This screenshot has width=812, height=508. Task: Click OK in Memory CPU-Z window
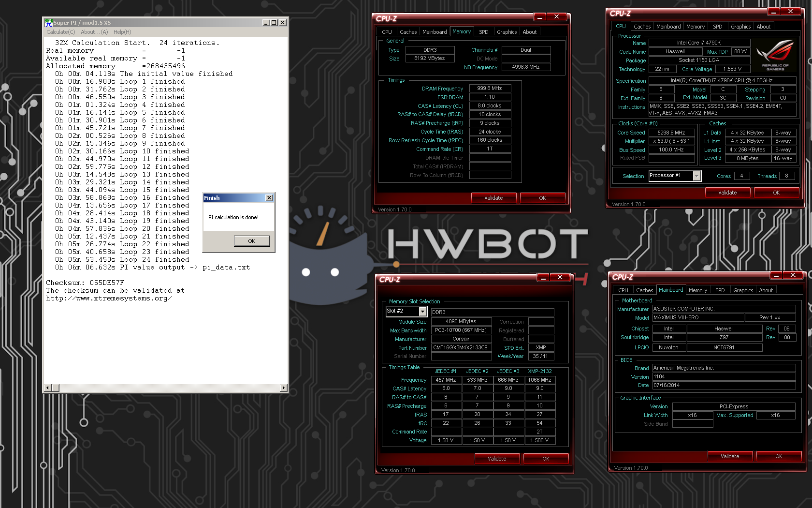[x=542, y=198]
